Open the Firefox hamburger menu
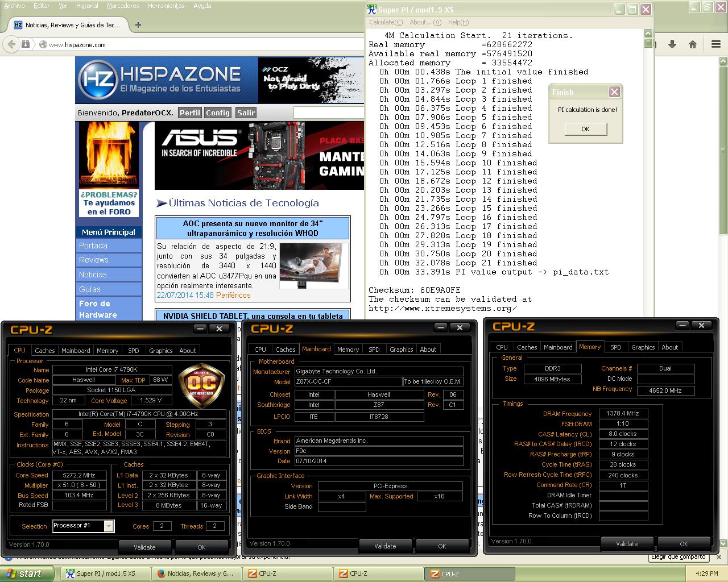 (x=716, y=44)
